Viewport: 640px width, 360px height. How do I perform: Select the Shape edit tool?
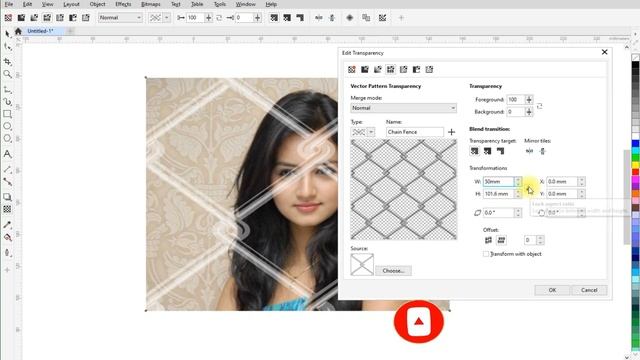click(7, 47)
